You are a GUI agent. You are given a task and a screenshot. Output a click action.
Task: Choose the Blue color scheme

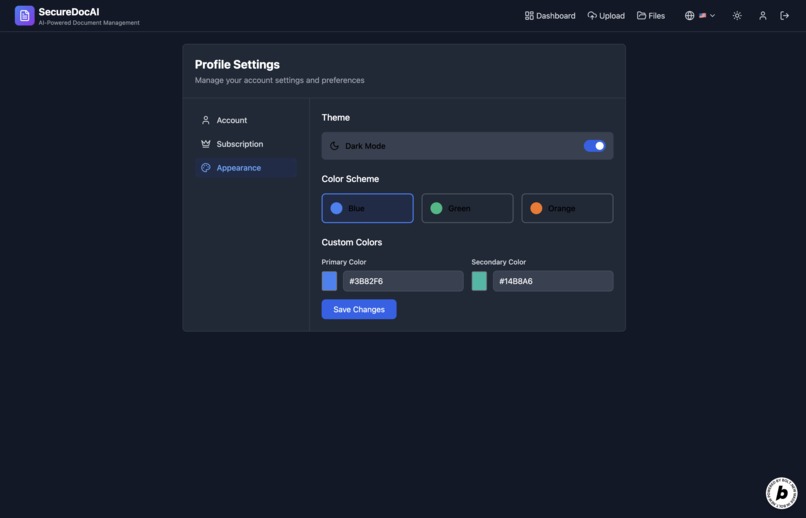pos(368,208)
